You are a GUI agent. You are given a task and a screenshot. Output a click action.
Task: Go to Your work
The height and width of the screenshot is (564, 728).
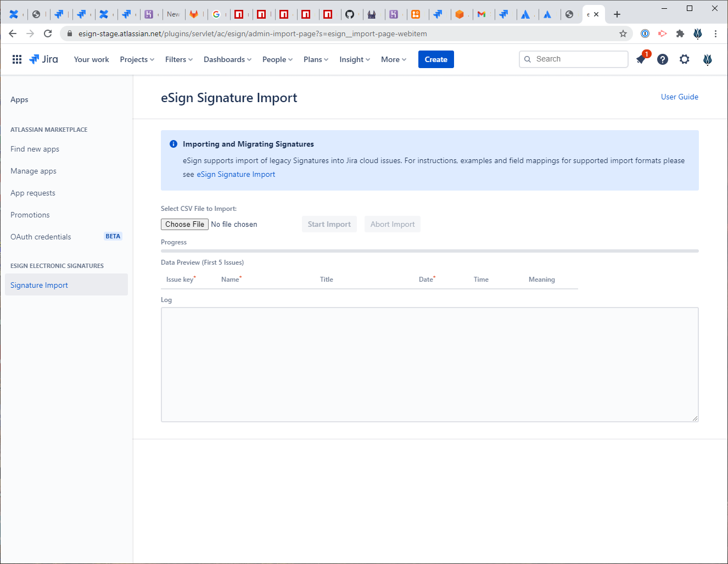(91, 59)
